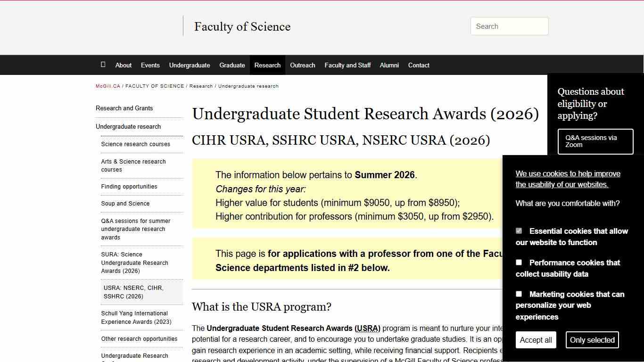The height and width of the screenshot is (362, 644).
Task: Click the McGill.CA breadcrumb link
Action: (x=107, y=86)
